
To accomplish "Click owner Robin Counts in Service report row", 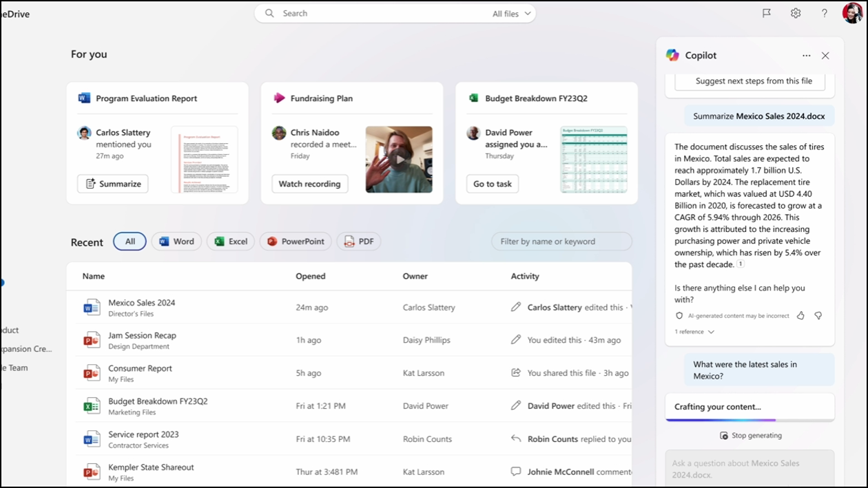I will 428,439.
